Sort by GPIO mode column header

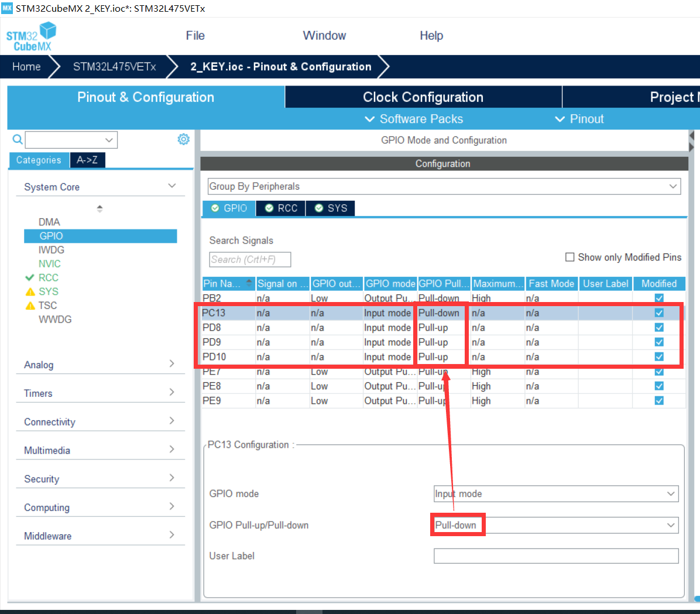click(390, 283)
